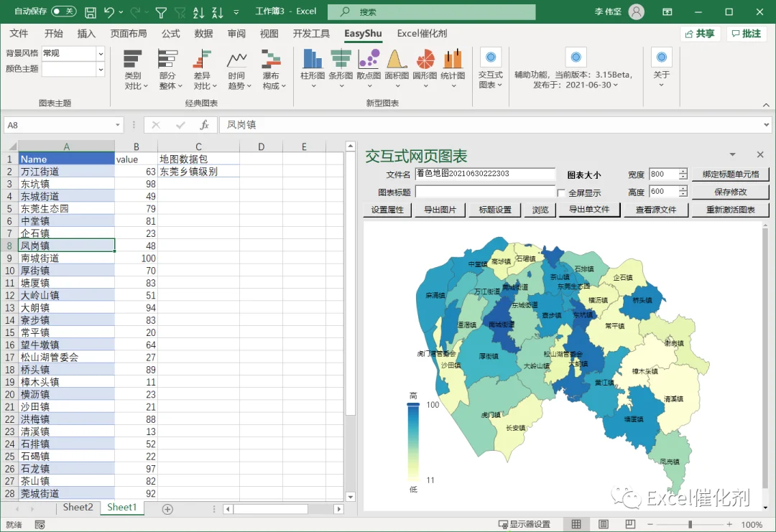Click the 图表标题 input field
This screenshot has width=776, height=532.
pos(485,192)
